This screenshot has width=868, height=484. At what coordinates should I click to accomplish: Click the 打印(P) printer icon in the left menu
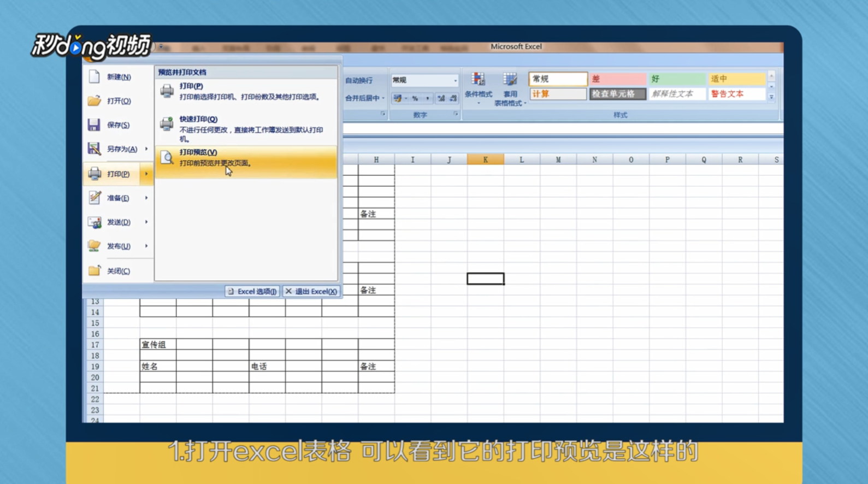[95, 174]
